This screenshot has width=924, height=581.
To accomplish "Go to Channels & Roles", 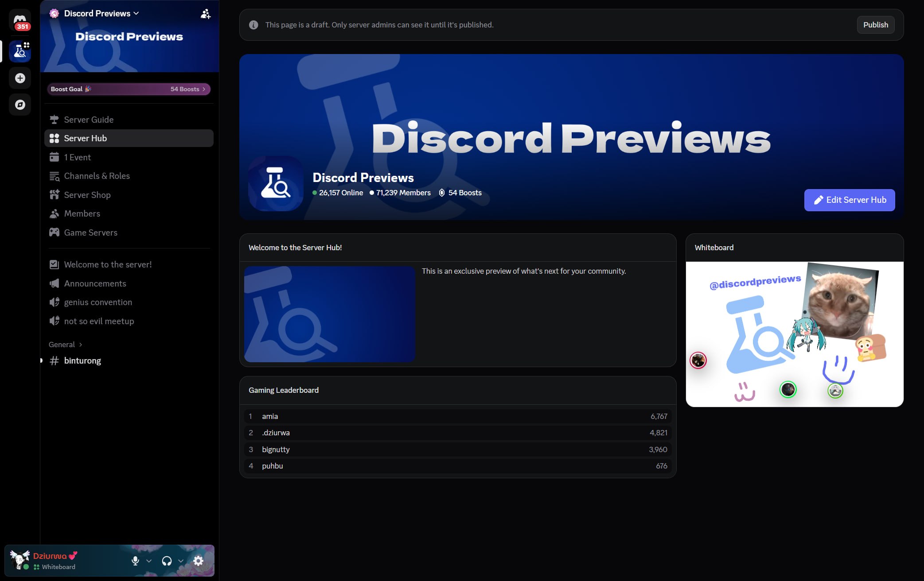I will [x=129, y=176].
